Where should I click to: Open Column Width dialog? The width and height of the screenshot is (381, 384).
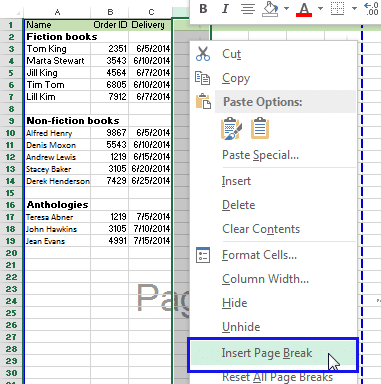[265, 279]
